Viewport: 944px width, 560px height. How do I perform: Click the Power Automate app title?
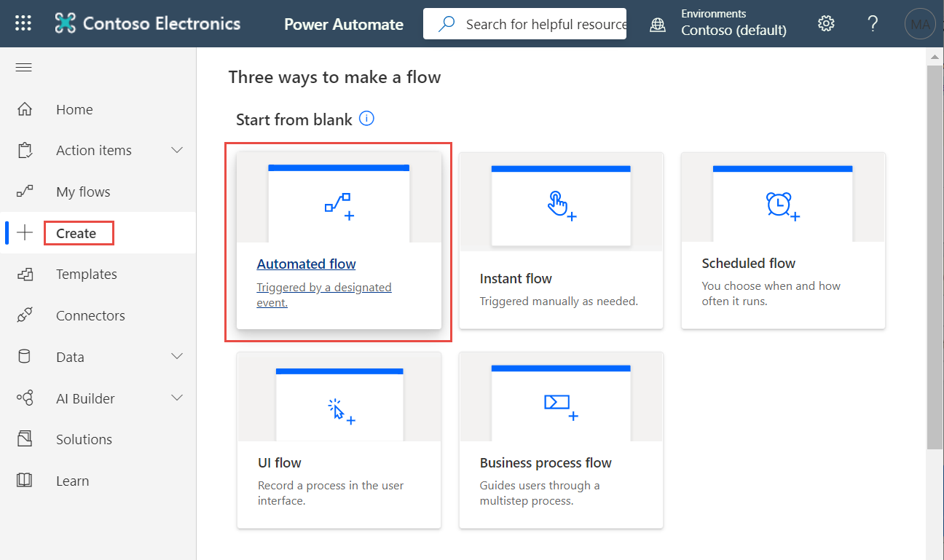344,24
